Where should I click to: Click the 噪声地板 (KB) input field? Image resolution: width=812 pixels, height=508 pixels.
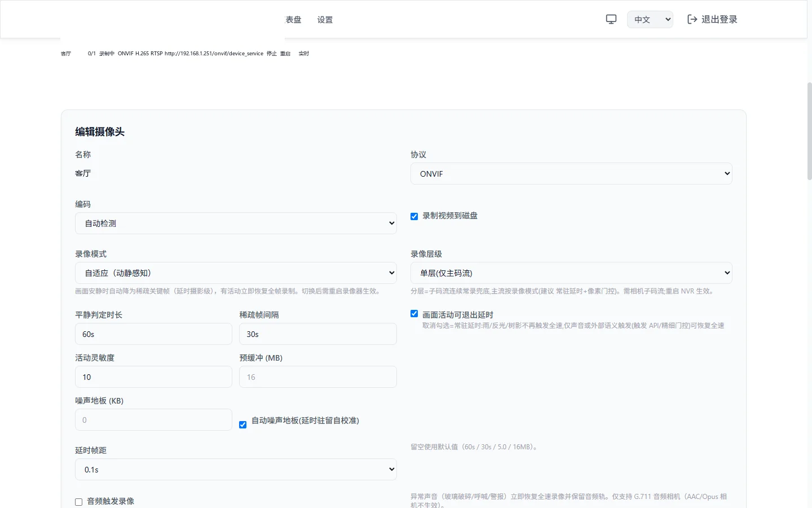[x=153, y=420]
